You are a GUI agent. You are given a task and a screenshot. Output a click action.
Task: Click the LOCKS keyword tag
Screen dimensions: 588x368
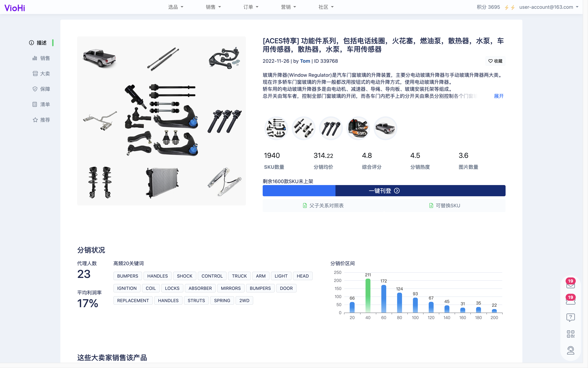click(x=172, y=288)
